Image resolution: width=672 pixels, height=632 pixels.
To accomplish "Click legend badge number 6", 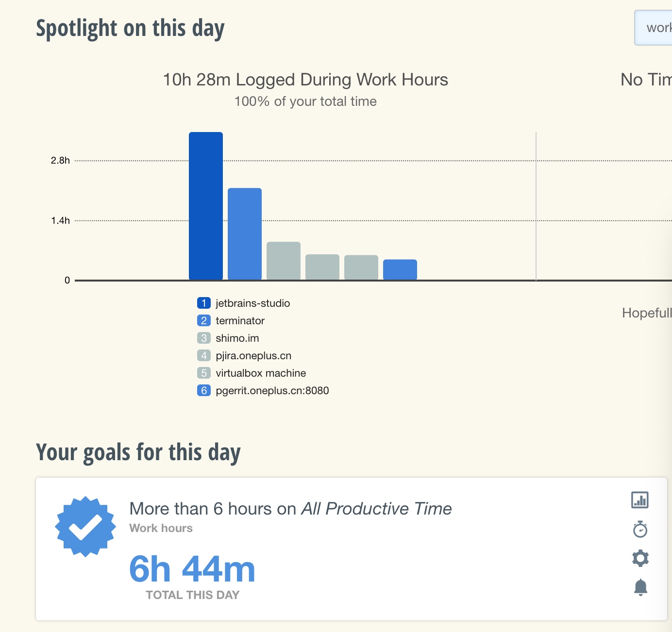I will click(203, 390).
